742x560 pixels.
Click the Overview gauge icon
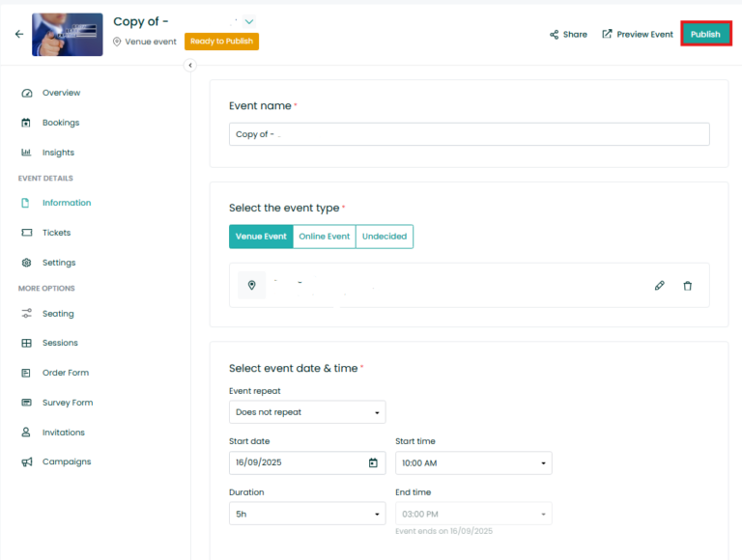[27, 93]
